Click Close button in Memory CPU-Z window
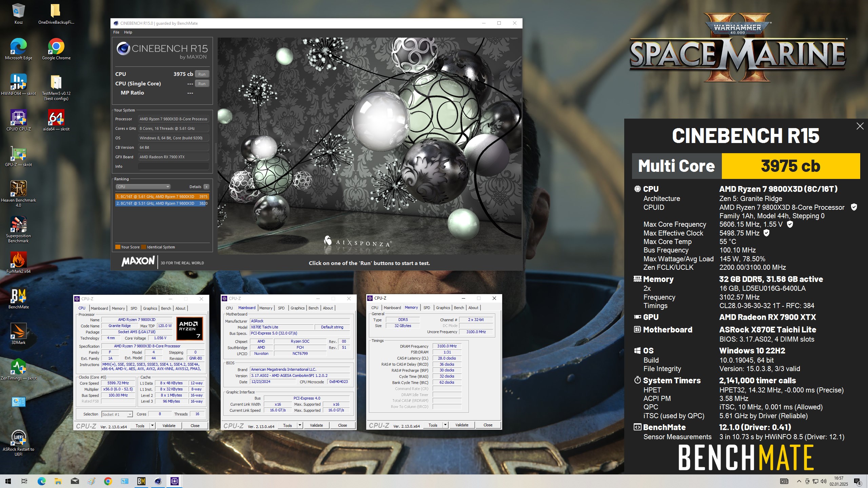 pyautogui.click(x=488, y=425)
